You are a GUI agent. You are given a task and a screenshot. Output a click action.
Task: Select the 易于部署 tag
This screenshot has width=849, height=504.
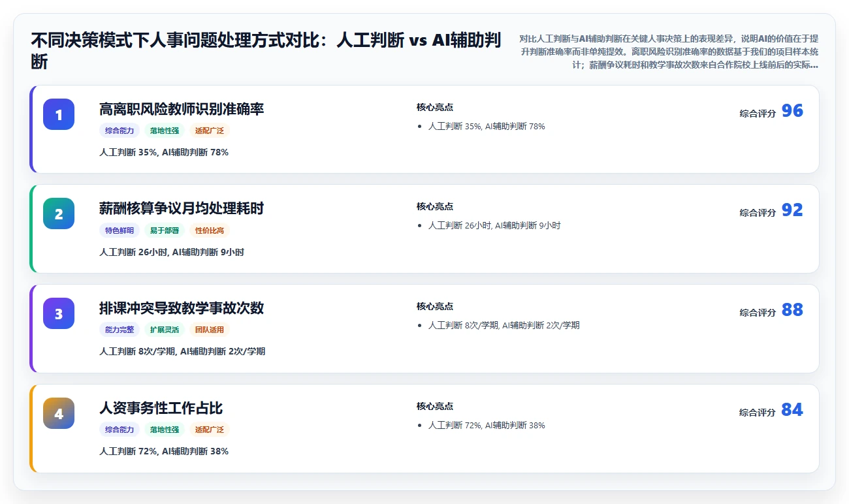(165, 230)
